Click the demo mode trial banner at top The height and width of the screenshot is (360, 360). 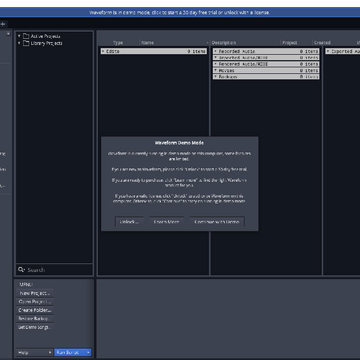coord(179,12)
